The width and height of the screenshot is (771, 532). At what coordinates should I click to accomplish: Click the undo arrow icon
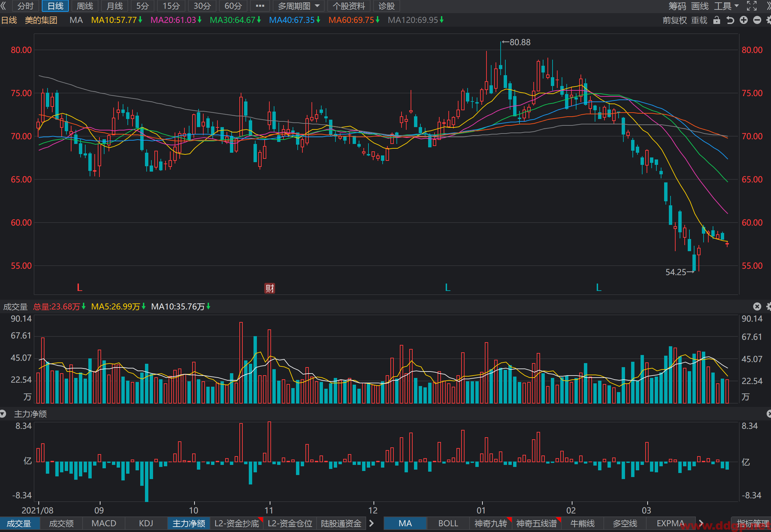[x=730, y=20]
